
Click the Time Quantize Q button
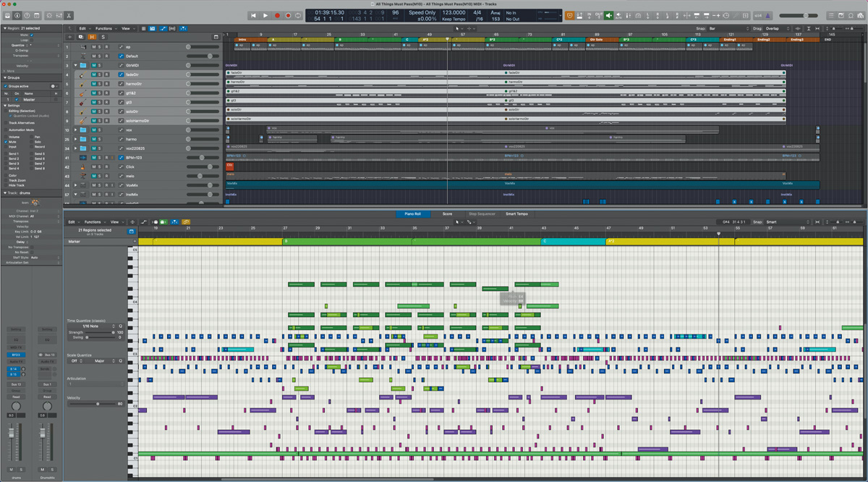click(x=121, y=326)
